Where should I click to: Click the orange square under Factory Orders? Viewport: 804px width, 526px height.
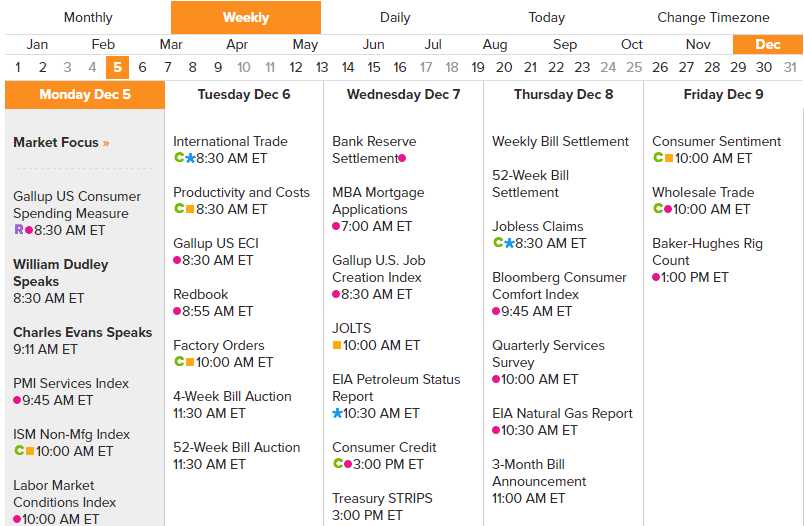tap(190, 362)
